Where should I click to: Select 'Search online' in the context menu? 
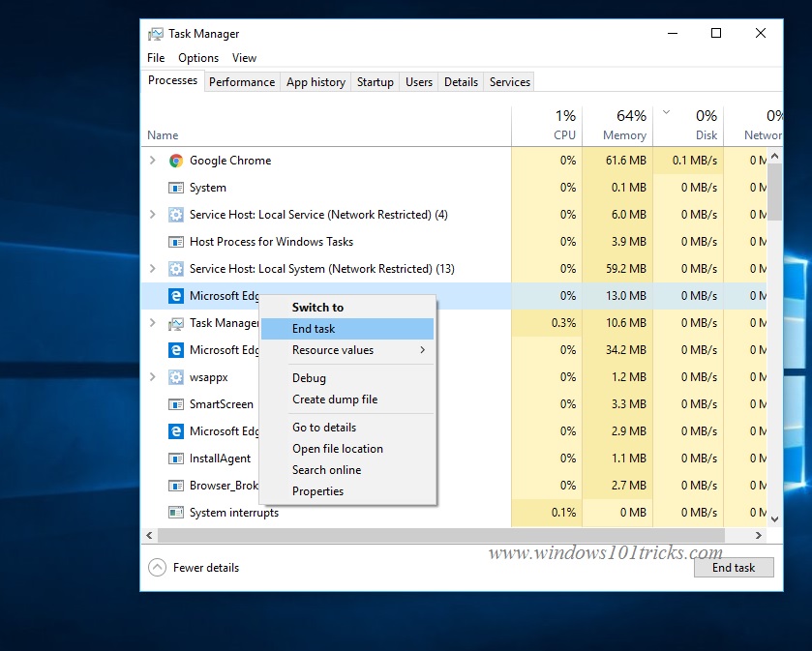[x=325, y=469]
